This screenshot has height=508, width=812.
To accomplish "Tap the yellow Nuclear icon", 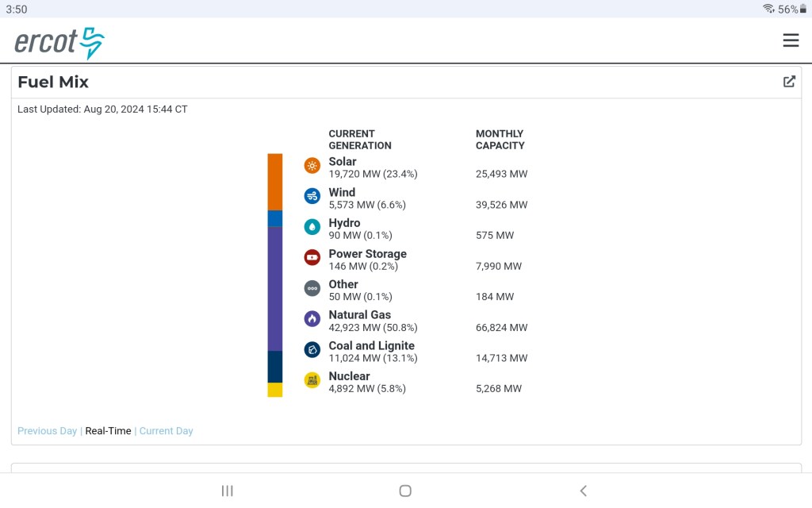I will coord(312,380).
